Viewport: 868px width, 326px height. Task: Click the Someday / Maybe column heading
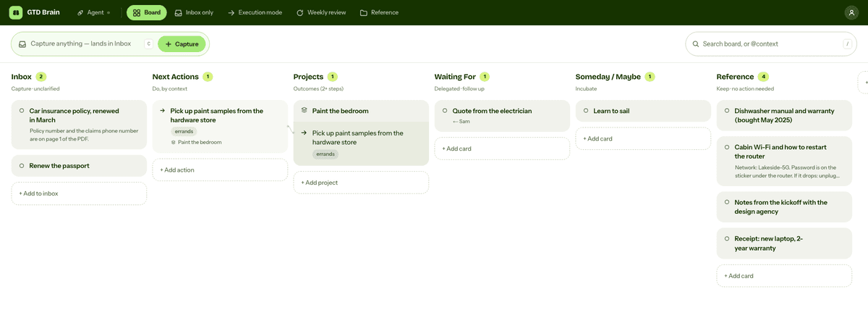[x=608, y=77]
